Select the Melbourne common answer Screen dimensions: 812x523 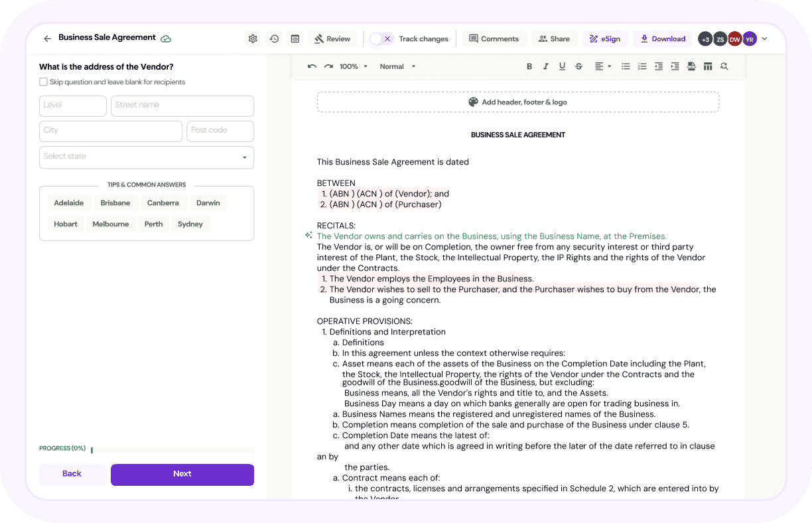coord(111,224)
